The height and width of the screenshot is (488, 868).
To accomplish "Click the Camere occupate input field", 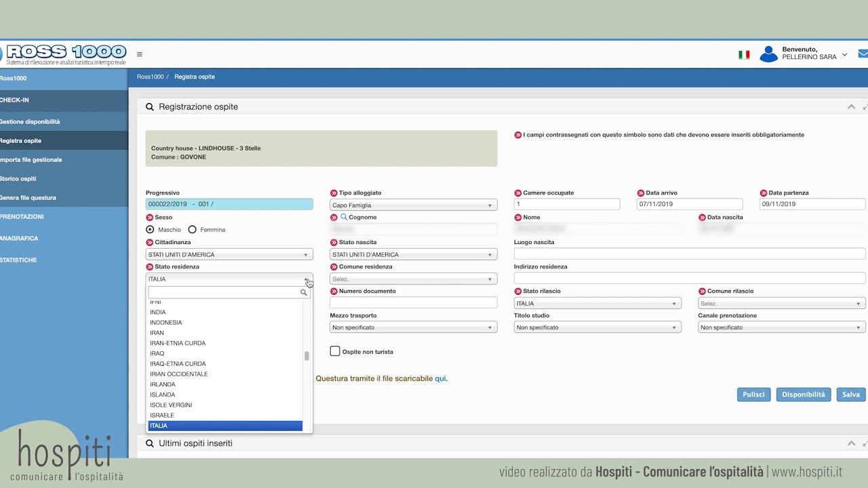I will 567,204.
